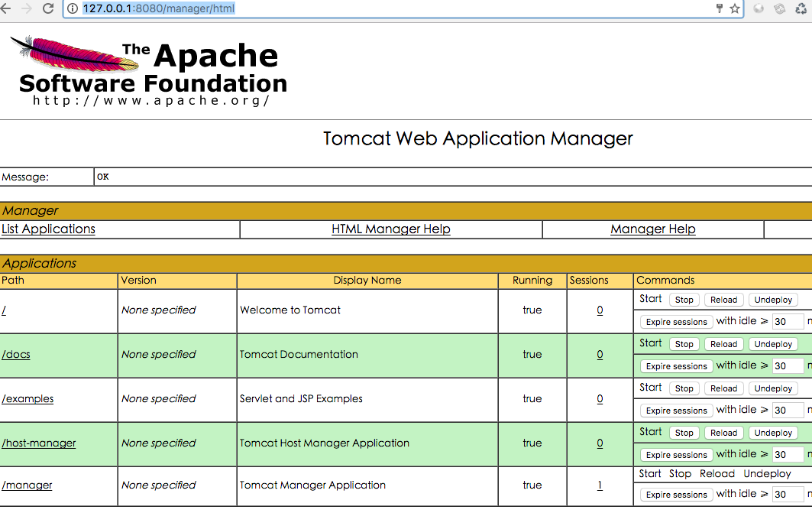Screen dimensions: 812x513
Task: Click the Welcome to Tomcat display name
Action: [x=290, y=310]
